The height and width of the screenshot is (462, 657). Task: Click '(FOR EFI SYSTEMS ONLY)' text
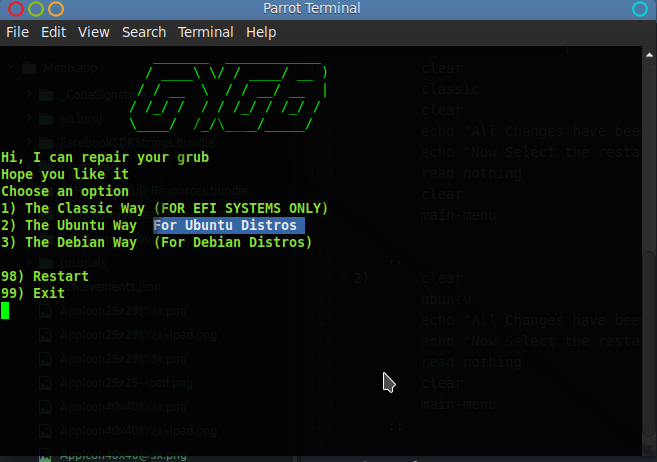point(241,208)
